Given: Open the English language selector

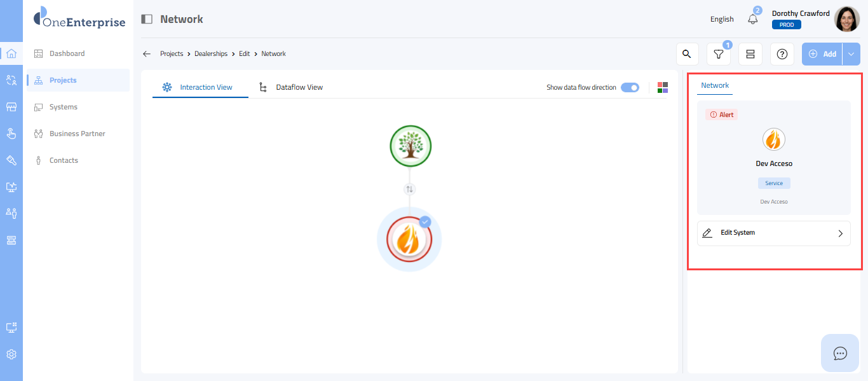Looking at the screenshot, I should (x=722, y=19).
